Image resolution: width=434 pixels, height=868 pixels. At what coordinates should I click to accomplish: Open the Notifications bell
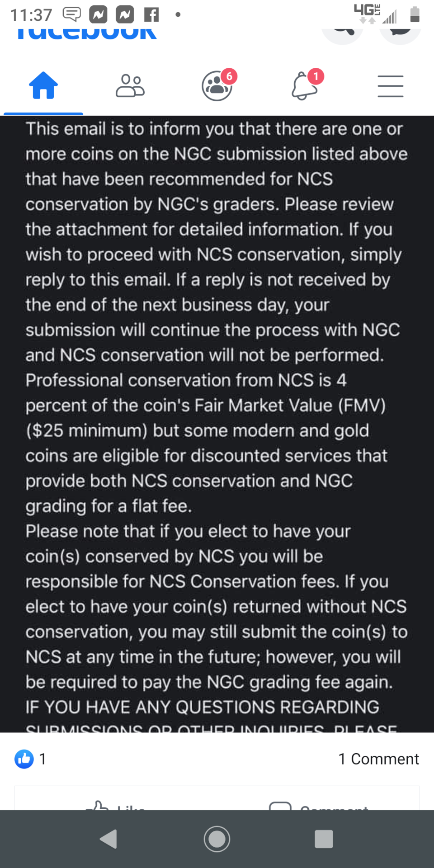click(304, 86)
